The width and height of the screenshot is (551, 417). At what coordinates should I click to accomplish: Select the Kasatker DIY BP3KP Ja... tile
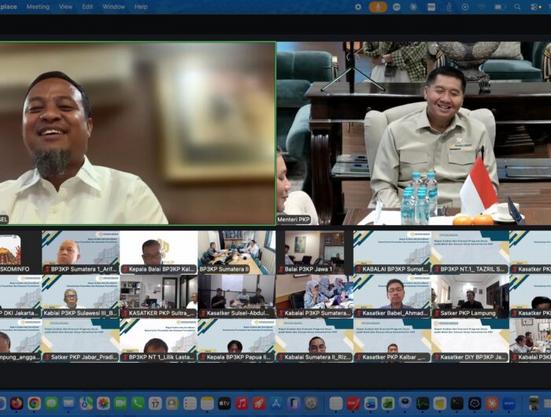[470, 340]
